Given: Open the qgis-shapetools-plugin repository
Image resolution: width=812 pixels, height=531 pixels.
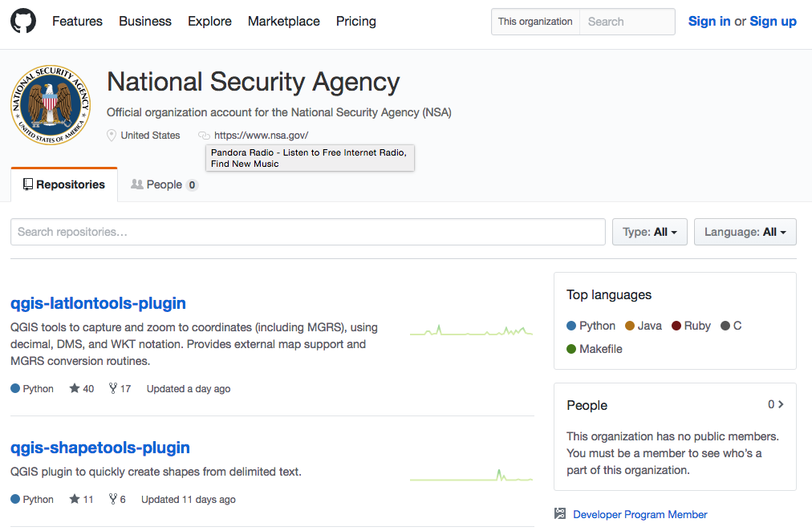Looking at the screenshot, I should click(x=100, y=448).
